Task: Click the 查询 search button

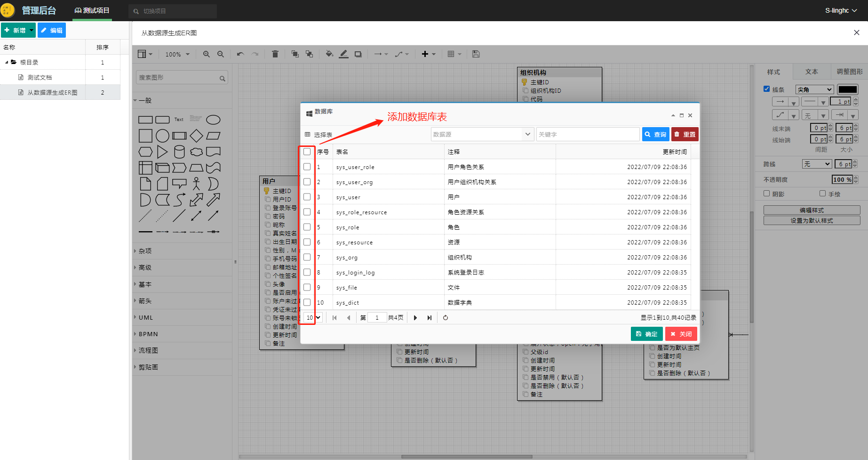Action: pos(656,134)
